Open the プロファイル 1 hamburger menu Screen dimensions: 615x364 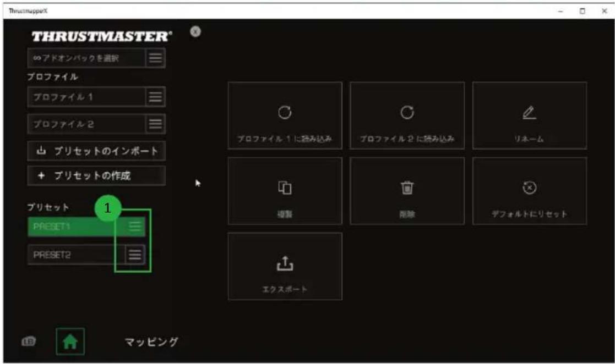tap(155, 97)
